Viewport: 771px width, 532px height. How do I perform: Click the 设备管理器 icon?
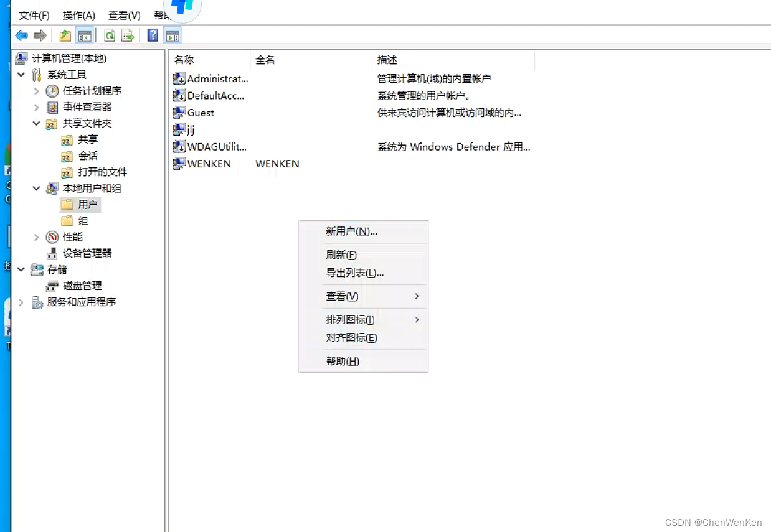(52, 253)
